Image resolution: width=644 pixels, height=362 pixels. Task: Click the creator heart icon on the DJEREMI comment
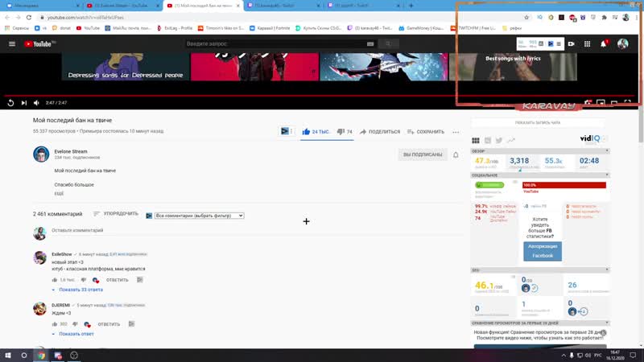click(87, 324)
